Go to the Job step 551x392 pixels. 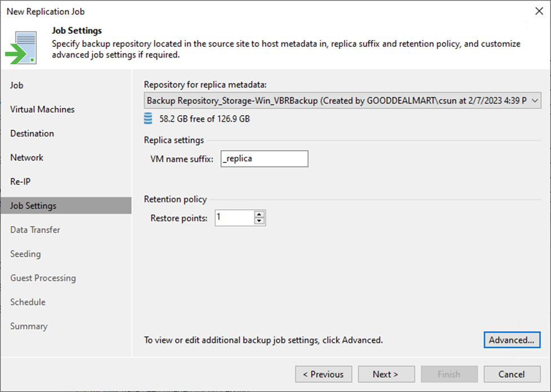[16, 85]
